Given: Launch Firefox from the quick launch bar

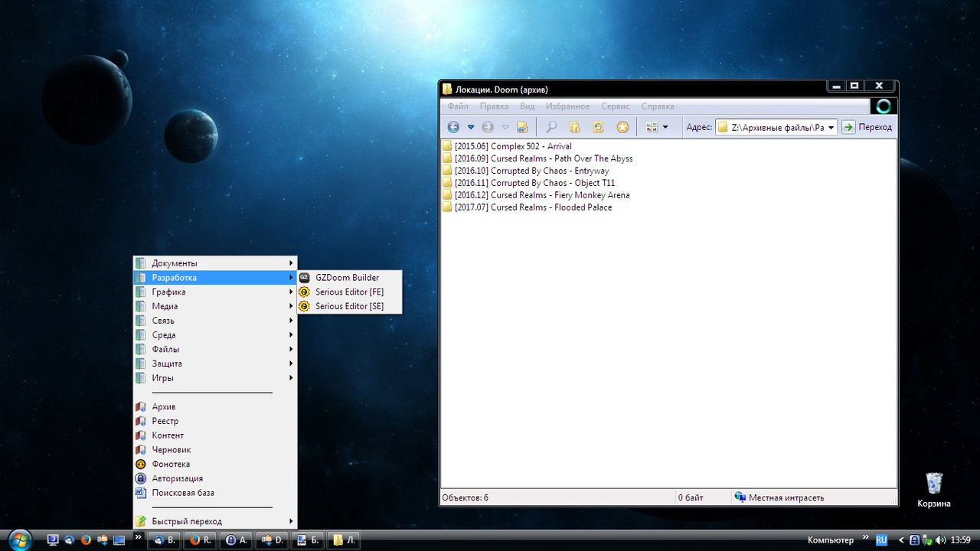Looking at the screenshot, I should [86, 540].
